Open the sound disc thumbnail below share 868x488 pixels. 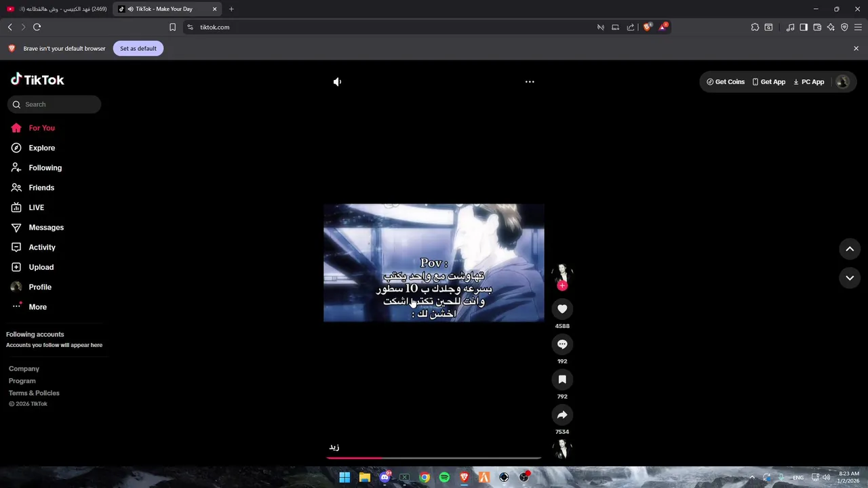(x=562, y=449)
